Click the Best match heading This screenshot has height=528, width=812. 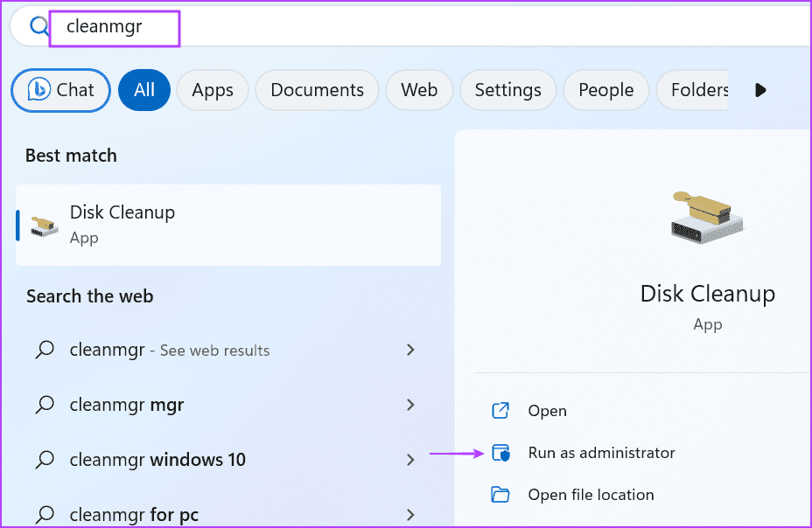71,156
